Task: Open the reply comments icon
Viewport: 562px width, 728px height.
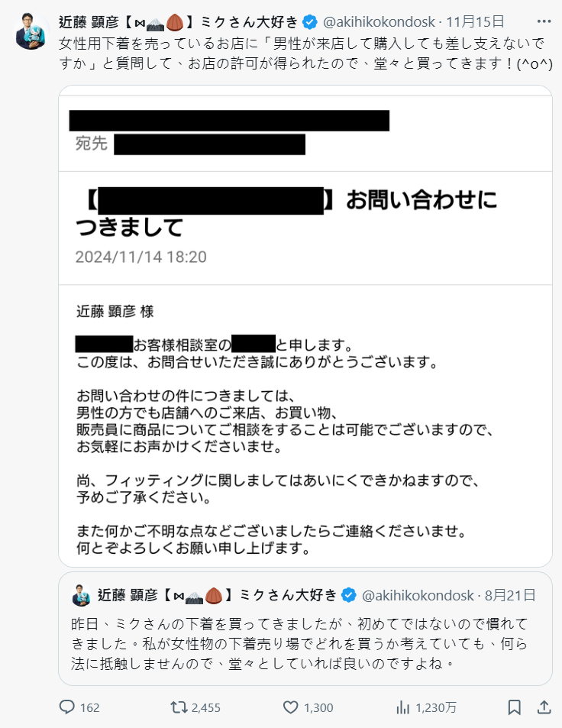Action: (67, 707)
